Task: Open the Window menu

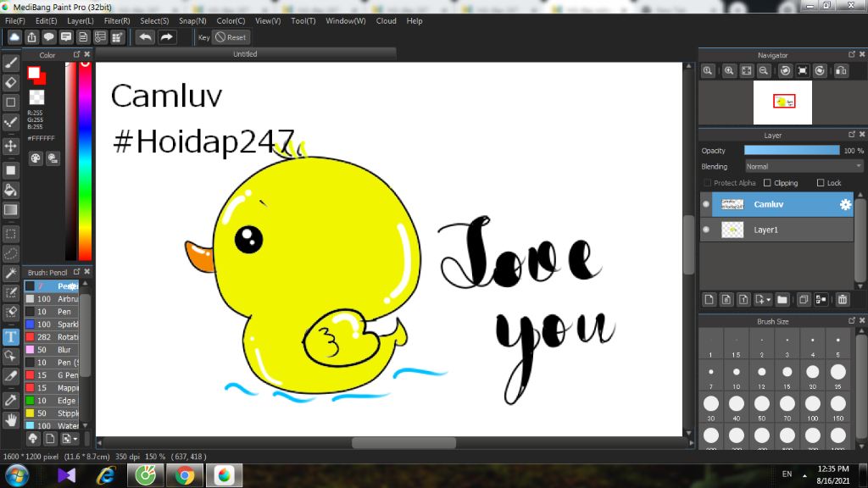Action: coord(346,21)
